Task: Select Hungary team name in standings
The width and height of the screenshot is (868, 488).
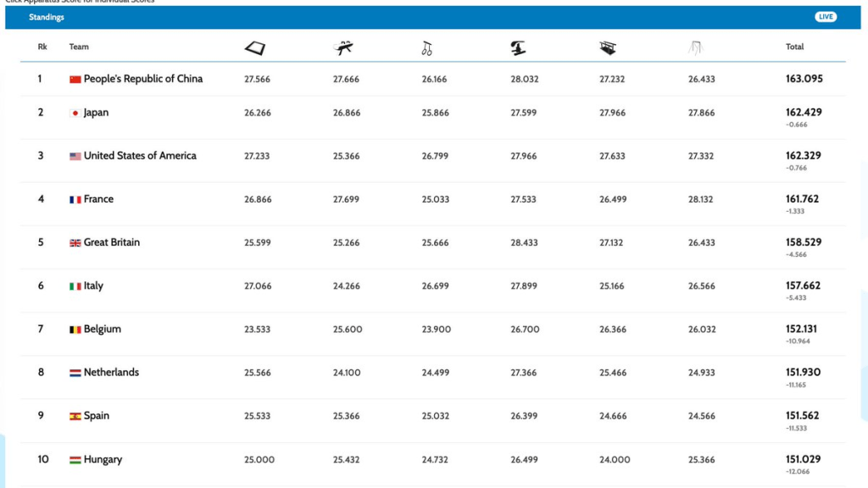Action: tap(103, 459)
